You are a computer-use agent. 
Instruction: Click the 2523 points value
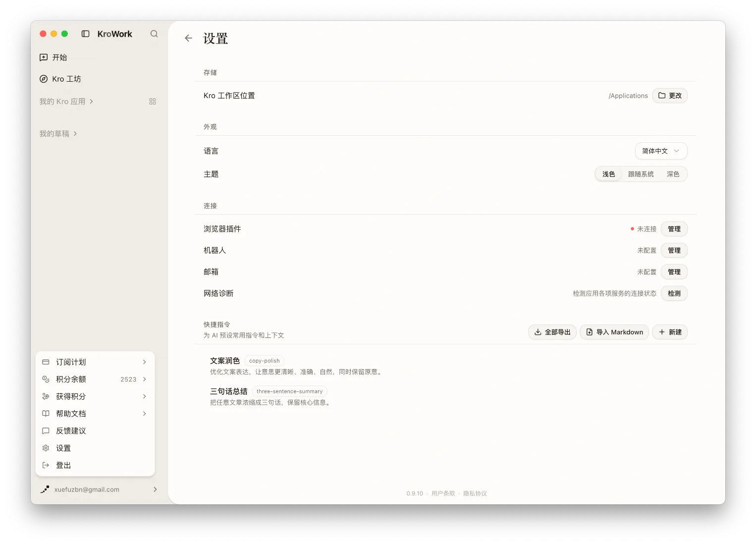(128, 380)
